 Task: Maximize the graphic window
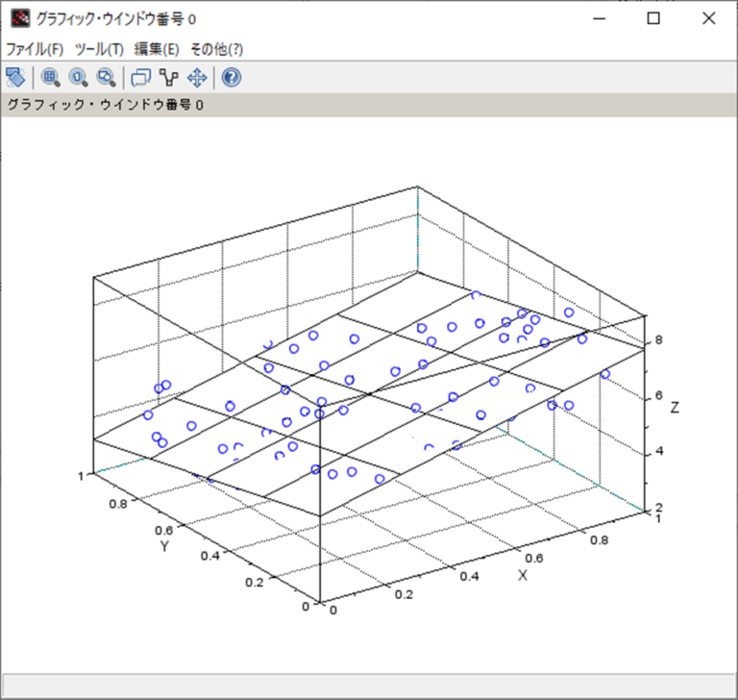coord(653,18)
